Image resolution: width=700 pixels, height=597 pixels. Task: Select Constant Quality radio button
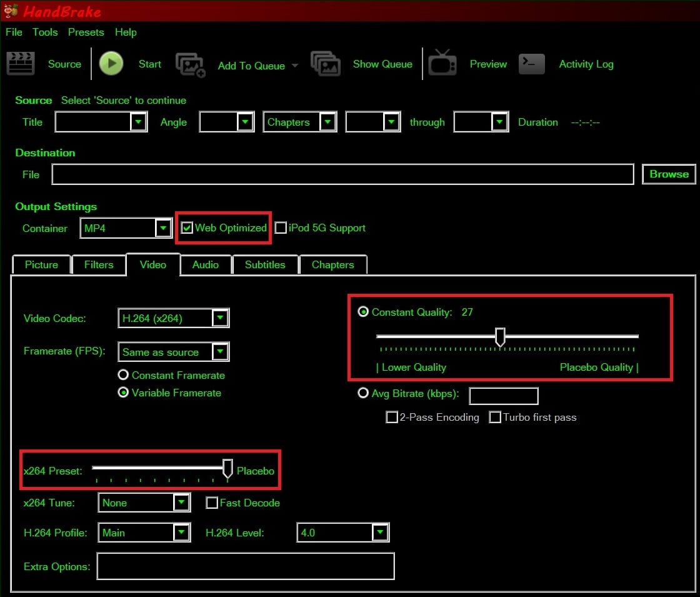point(363,312)
